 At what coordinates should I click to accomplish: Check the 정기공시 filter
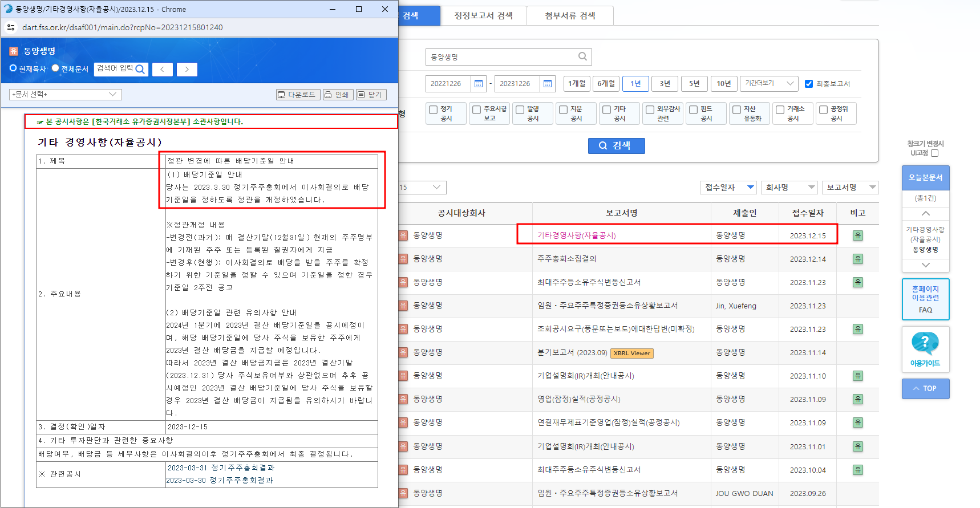click(433, 109)
